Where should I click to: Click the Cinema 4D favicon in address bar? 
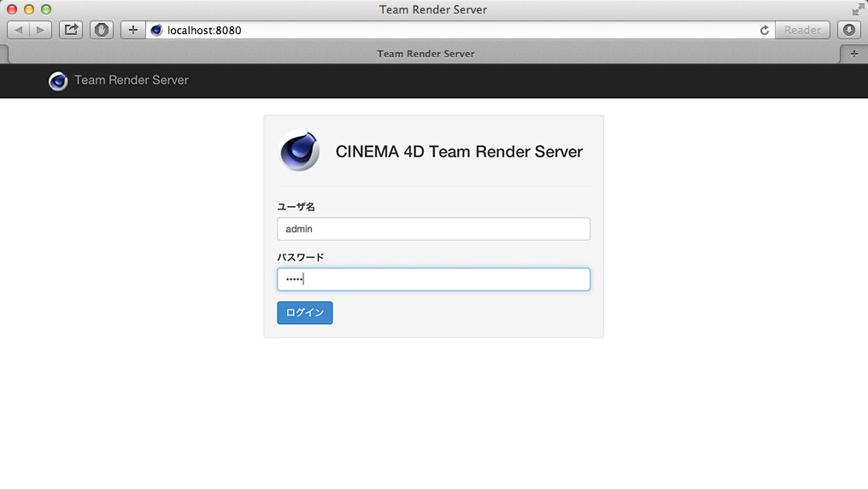(x=156, y=31)
